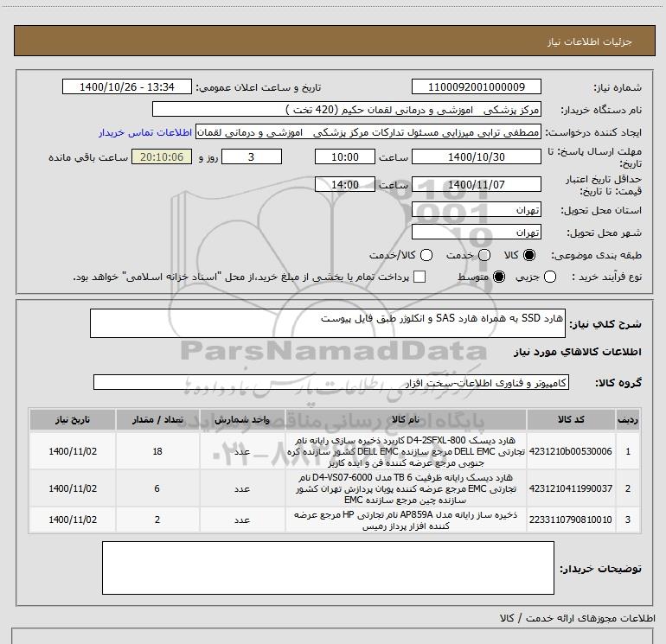Click the price validity date 1400/11/07
This screenshot has height=644, width=666.
point(476,185)
